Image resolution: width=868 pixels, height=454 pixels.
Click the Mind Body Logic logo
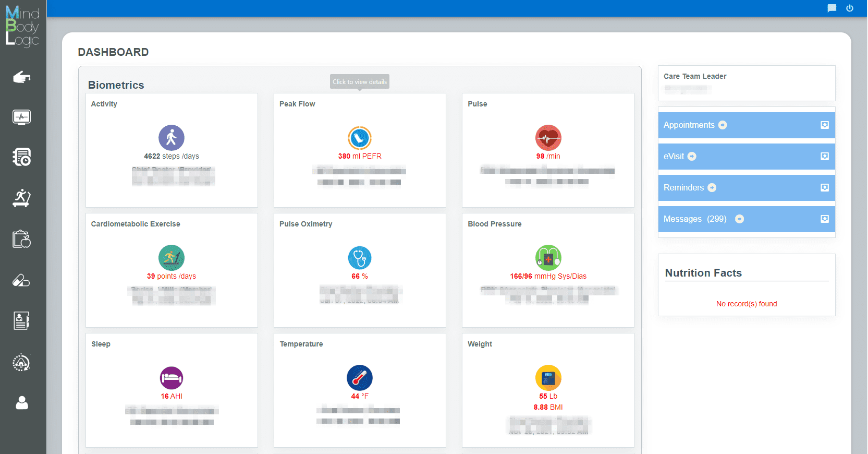(x=22, y=26)
